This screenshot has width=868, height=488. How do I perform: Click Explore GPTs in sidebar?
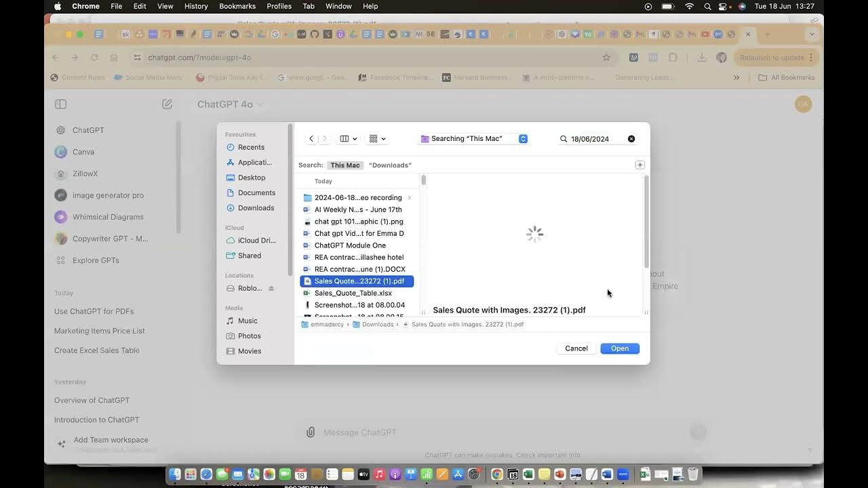point(96,260)
